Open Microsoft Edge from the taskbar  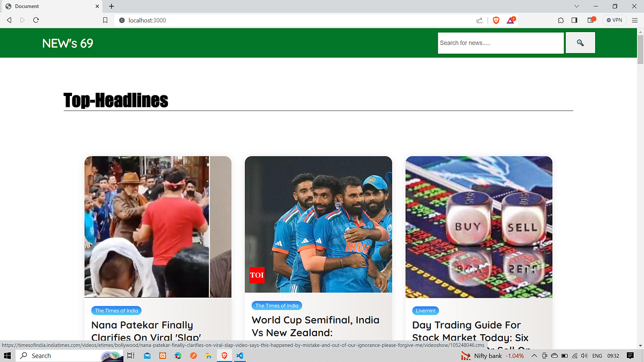coord(178,356)
